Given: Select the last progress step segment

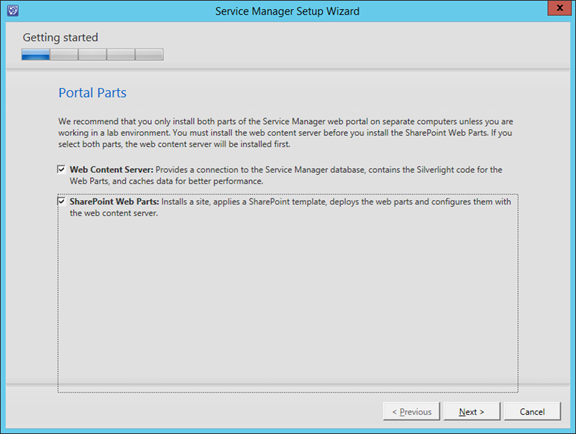Looking at the screenshot, I should (150, 54).
